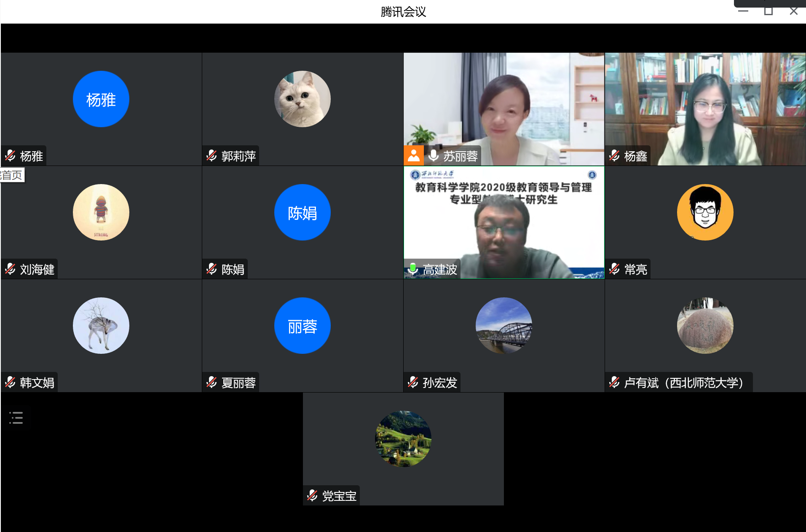Click the muted mic icon beside 郭莉萍

212,156
